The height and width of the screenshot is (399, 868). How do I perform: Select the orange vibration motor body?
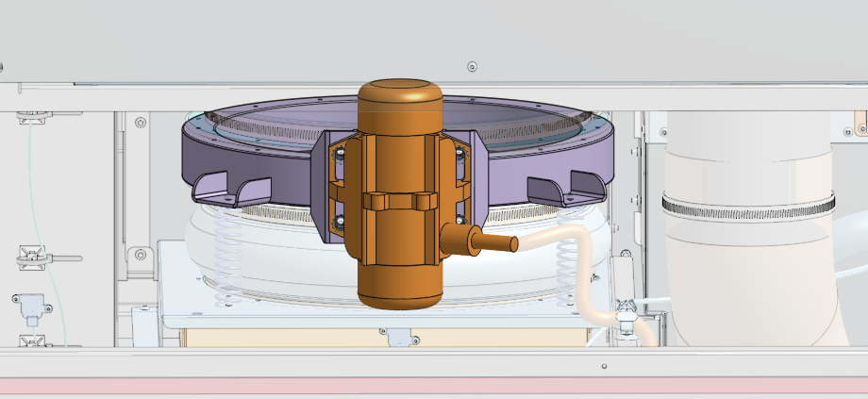point(398,193)
